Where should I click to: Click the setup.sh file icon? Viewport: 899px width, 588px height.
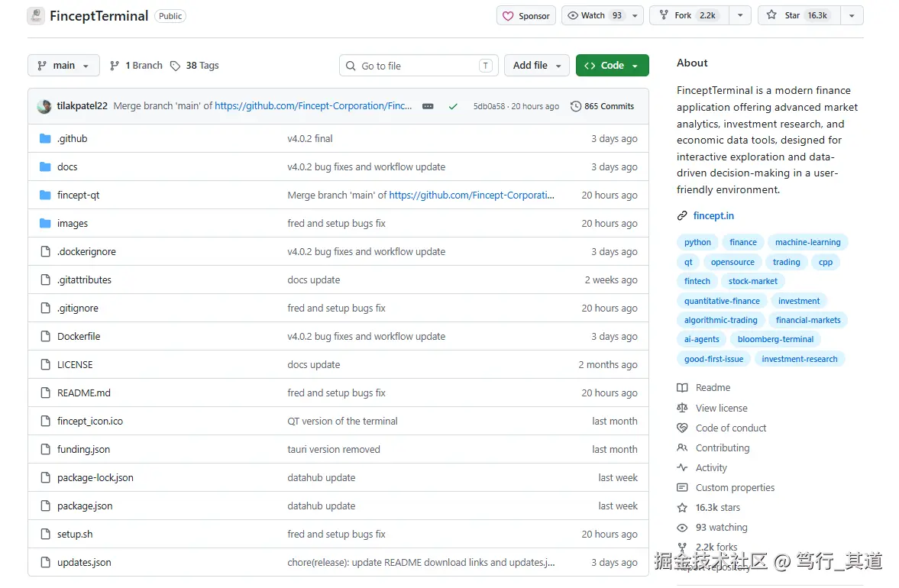click(45, 534)
